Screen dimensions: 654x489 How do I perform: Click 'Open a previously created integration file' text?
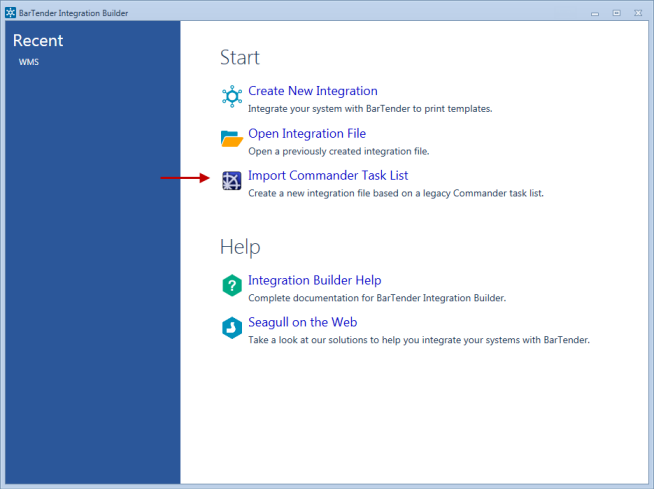339,151
